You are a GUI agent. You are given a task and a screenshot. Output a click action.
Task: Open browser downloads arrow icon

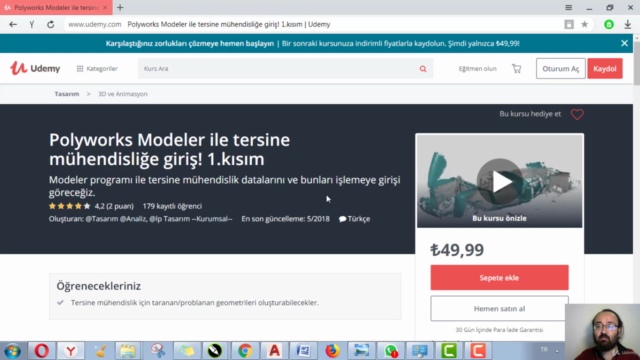pos(628,24)
